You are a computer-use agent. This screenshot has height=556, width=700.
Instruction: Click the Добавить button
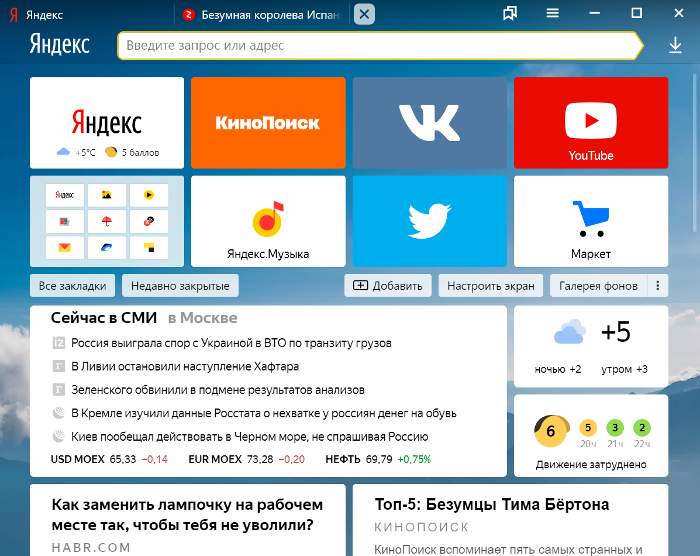[388, 285]
